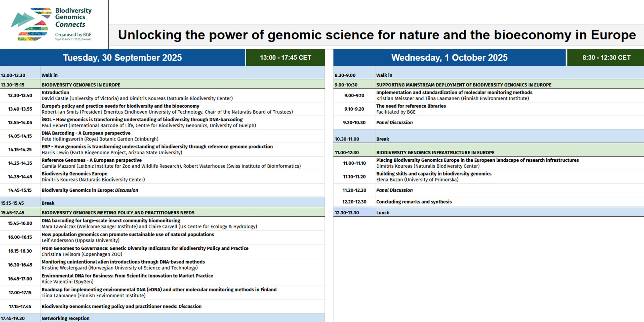Select the Networking reception row
This screenshot has width=644, height=322.
tap(162, 318)
